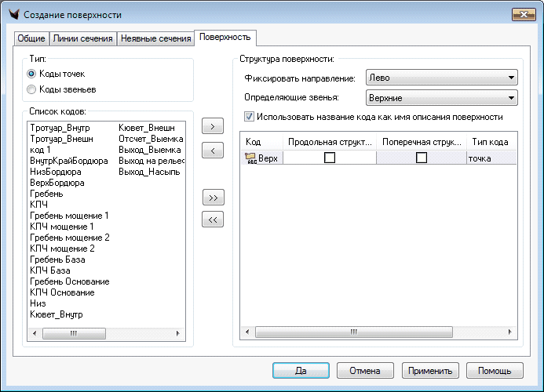This screenshot has width=544, height=392.
Task: Go to the Неявные сечения tab
Action: 155,38
